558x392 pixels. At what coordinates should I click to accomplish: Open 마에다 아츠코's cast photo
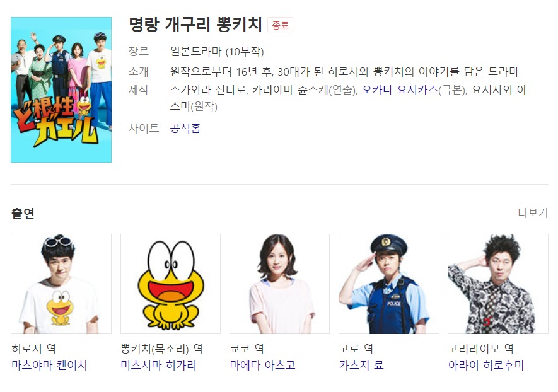click(280, 284)
